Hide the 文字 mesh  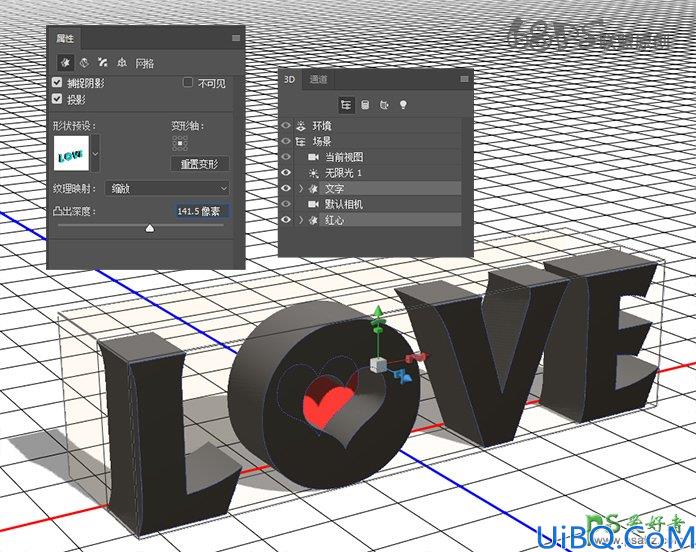click(286, 188)
